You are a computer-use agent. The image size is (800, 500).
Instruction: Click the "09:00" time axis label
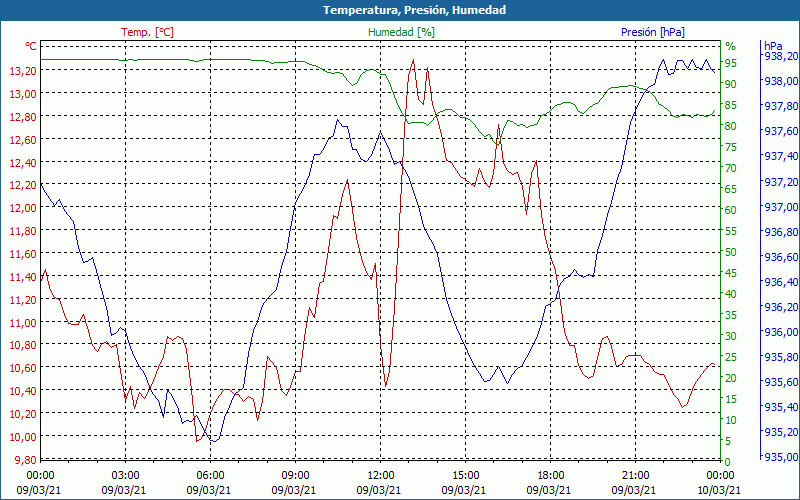(x=295, y=476)
